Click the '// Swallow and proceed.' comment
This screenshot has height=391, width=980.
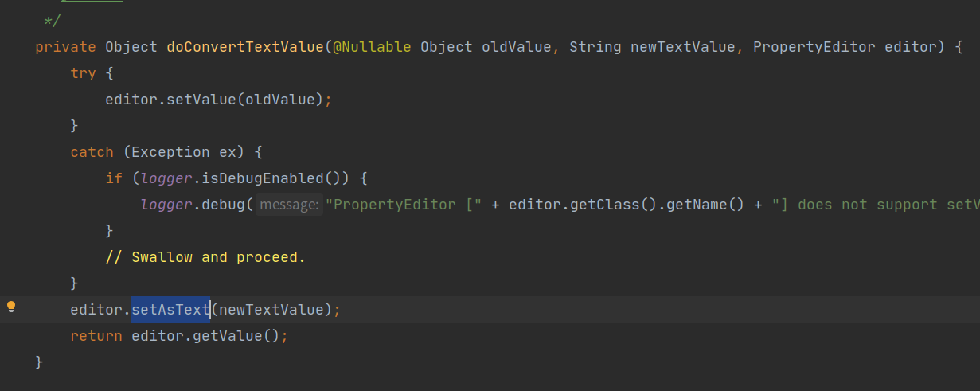[x=205, y=257]
